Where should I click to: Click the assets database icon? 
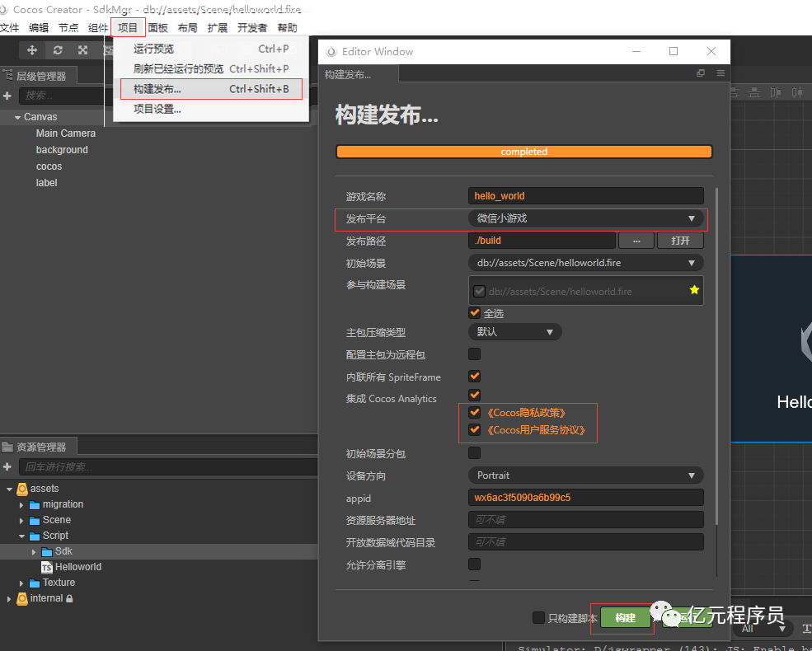click(22, 489)
